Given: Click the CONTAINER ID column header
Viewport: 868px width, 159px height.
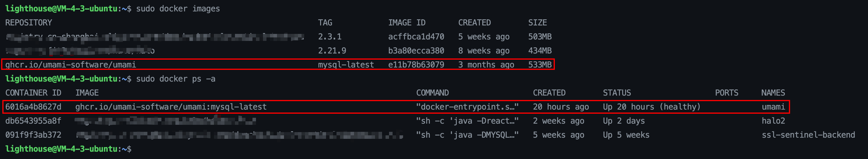Looking at the screenshot, I should tap(33, 93).
